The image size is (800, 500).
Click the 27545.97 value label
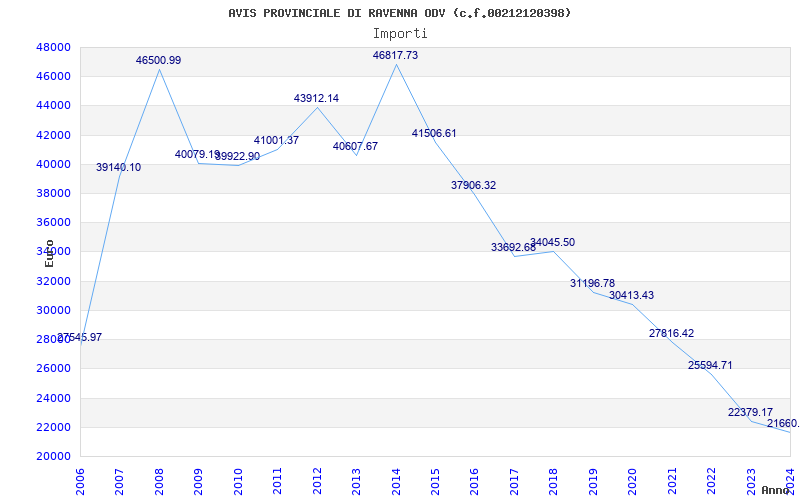click(80, 337)
